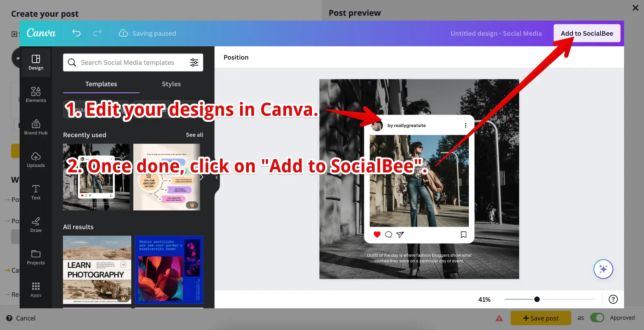The image size is (644, 330).
Task: Click the profile avatar in the design
Action: pyautogui.click(x=377, y=126)
